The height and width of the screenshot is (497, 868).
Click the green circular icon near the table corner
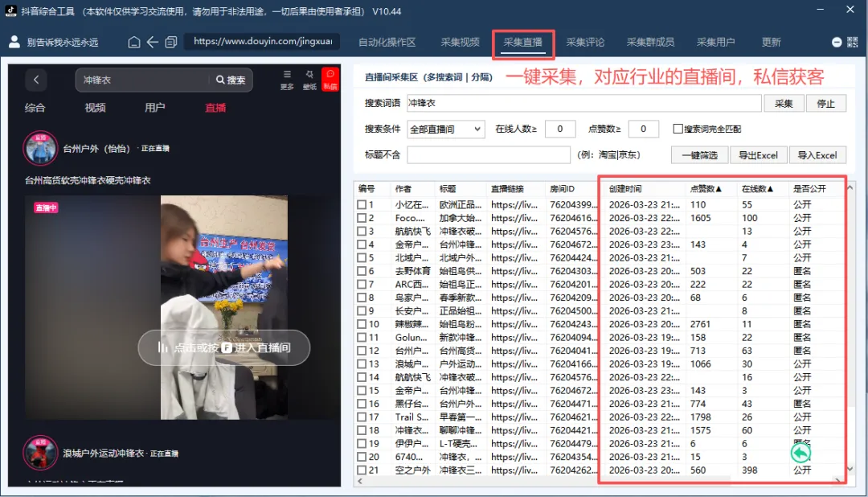800,453
